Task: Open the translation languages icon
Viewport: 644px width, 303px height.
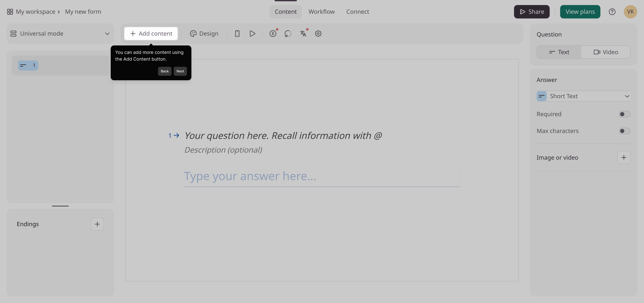Action: 303,34
